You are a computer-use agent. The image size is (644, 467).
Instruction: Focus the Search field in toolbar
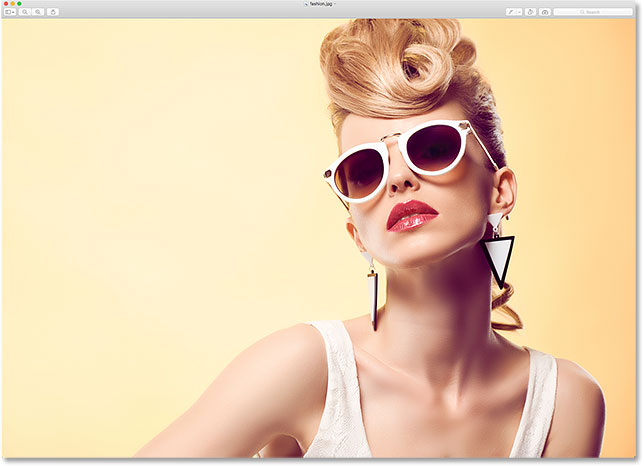point(593,12)
